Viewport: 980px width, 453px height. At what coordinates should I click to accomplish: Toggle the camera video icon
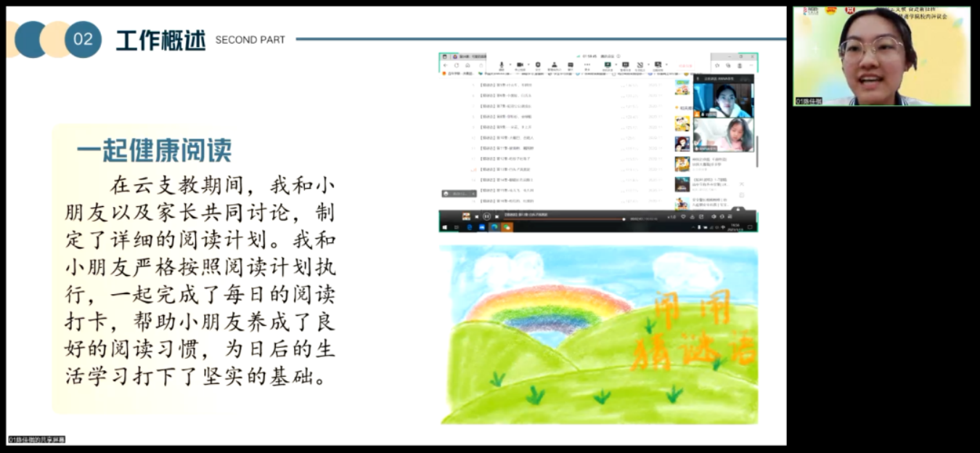pos(520,65)
